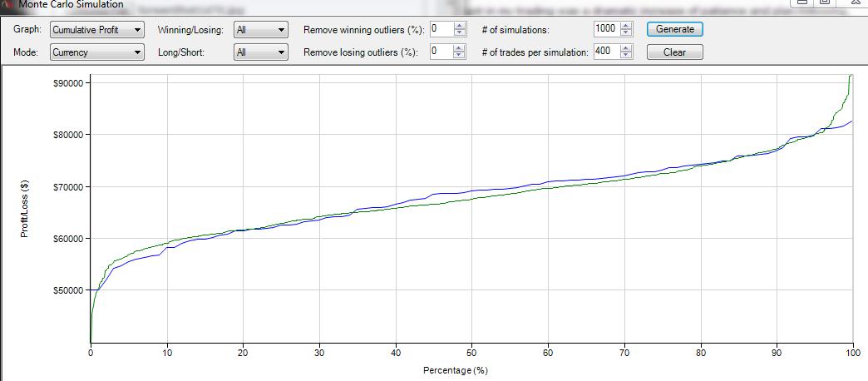Click the 100 label on the percentage axis
Image resolution: width=868 pixels, height=381 pixels.
pyautogui.click(x=852, y=352)
